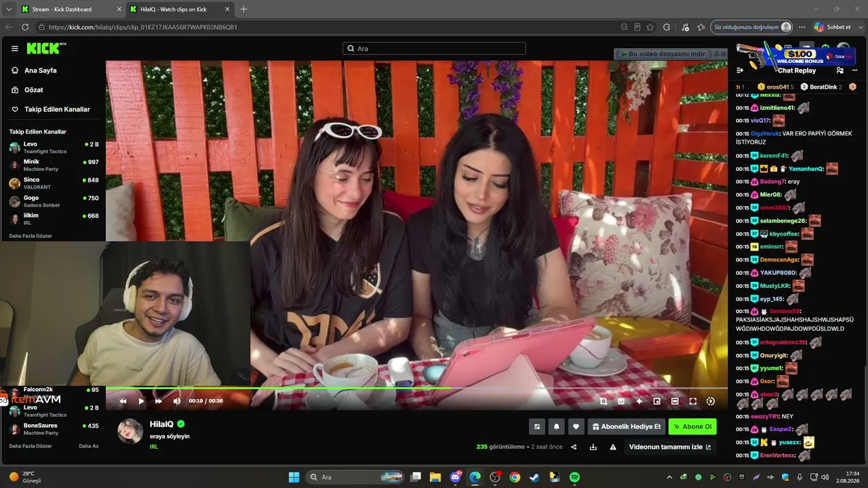868x488 pixels.
Task: Toggle channel notification bell
Action: [557, 426]
